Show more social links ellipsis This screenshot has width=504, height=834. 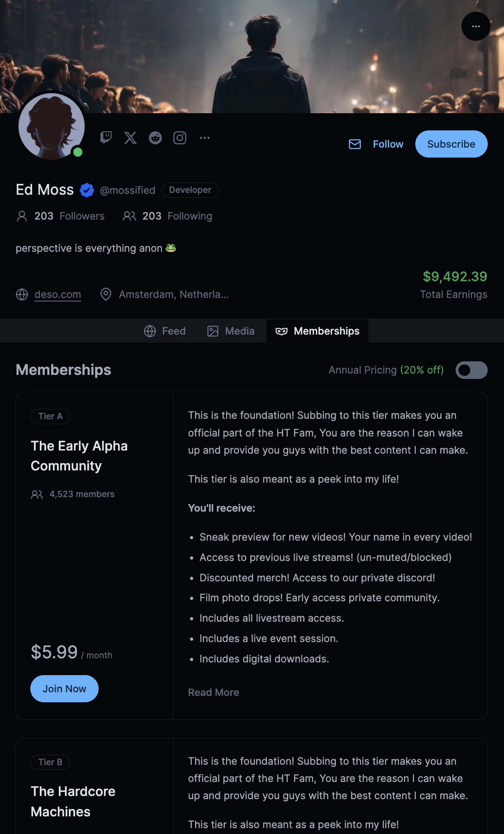(204, 138)
